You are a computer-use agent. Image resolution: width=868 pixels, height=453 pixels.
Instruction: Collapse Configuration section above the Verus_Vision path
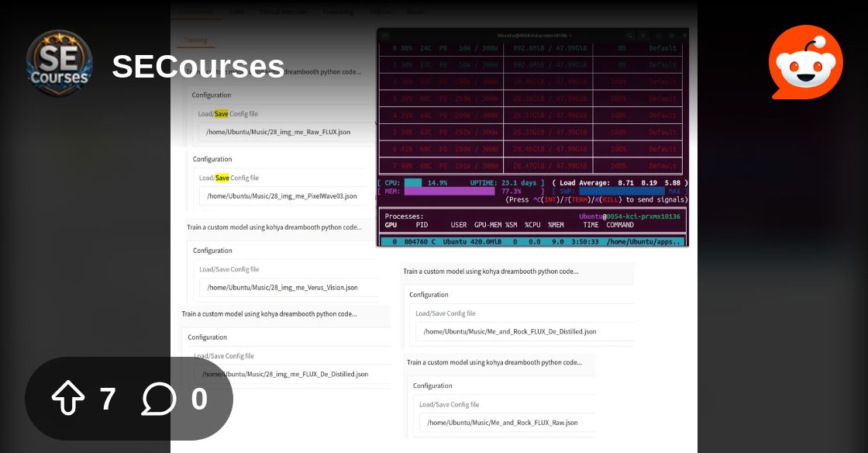[x=212, y=251]
